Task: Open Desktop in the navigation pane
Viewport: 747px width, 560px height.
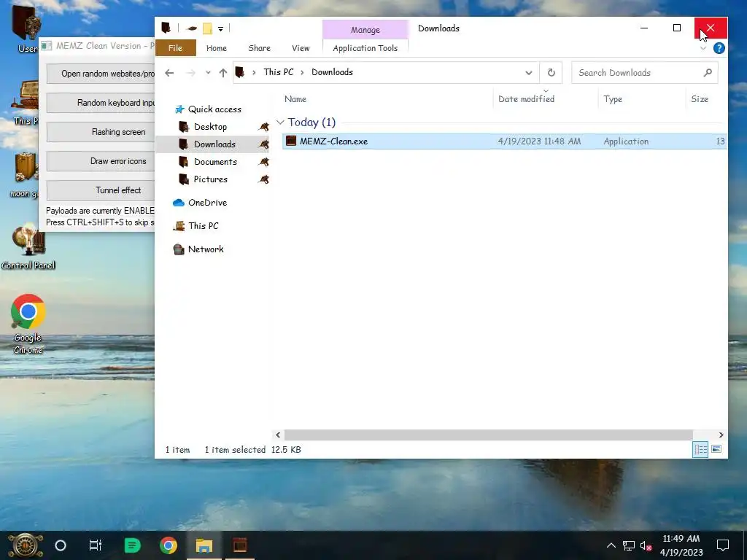Action: [210, 127]
